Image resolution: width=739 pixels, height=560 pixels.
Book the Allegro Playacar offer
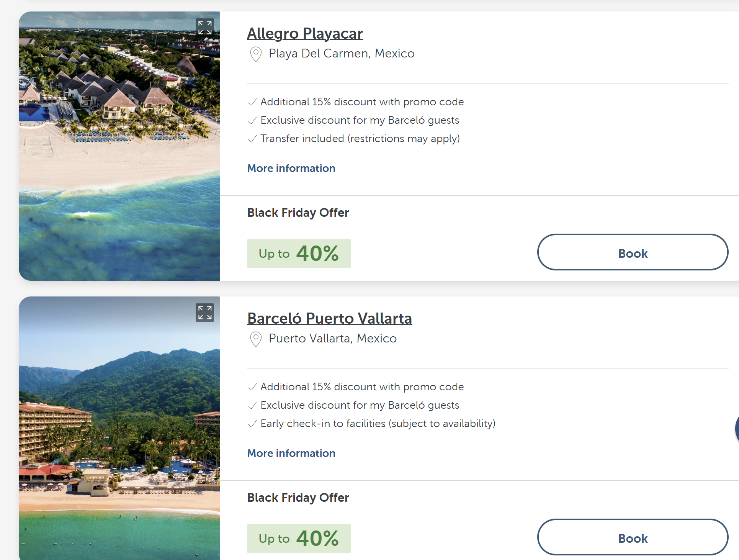tap(633, 252)
